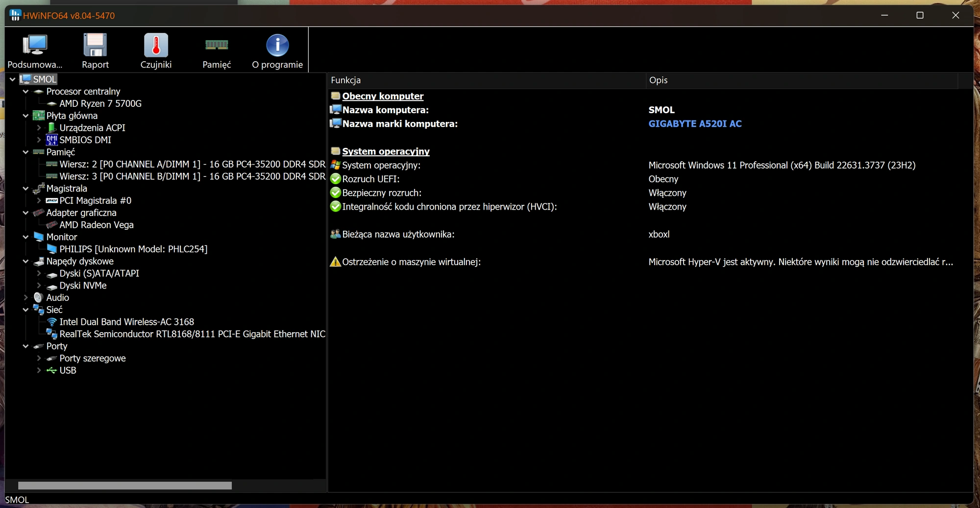Click Integralność kodu chroniona przez hiperwizor row

[449, 207]
